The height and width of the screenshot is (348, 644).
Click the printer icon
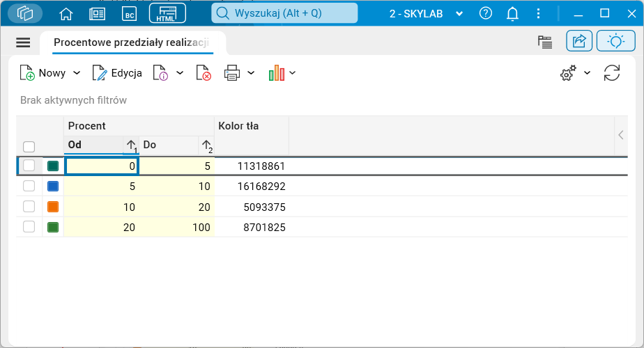[232, 73]
